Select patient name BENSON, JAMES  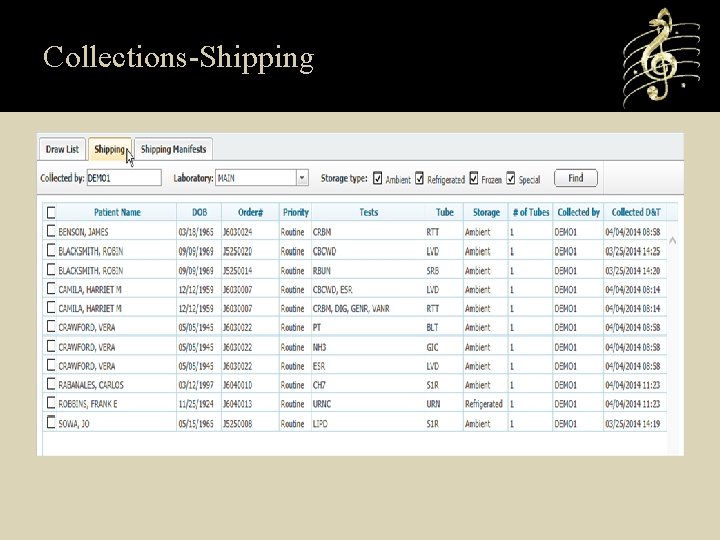click(x=83, y=232)
